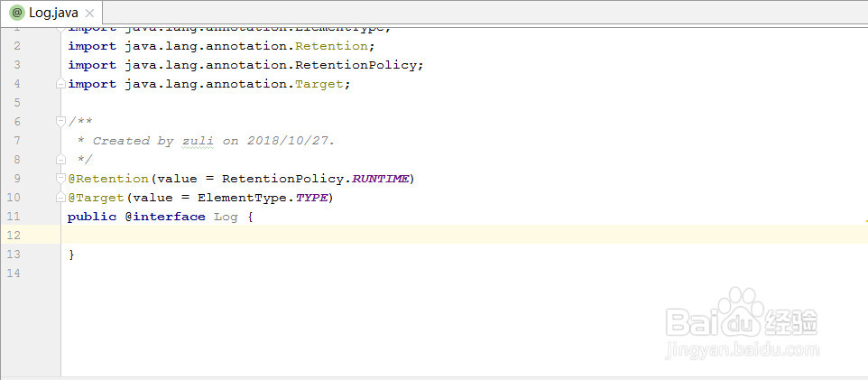
Task: Click the 'import' keyword on line 3
Action: [92, 65]
